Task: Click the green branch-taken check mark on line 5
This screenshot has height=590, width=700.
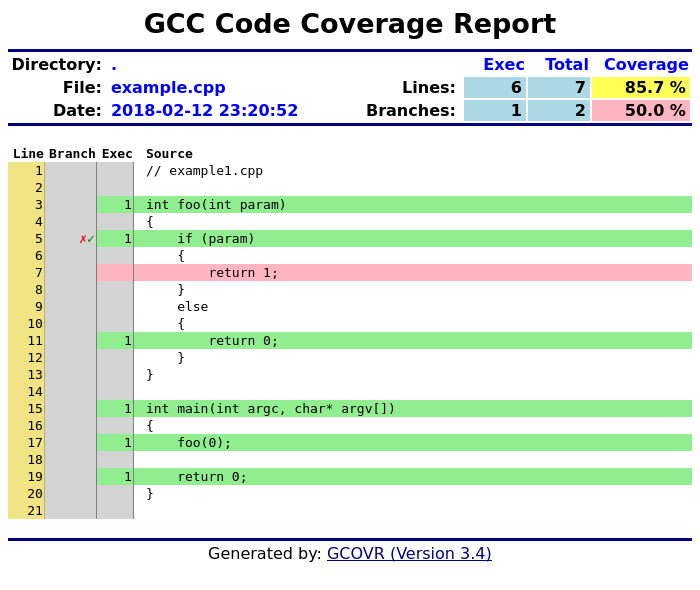Action: (91, 239)
